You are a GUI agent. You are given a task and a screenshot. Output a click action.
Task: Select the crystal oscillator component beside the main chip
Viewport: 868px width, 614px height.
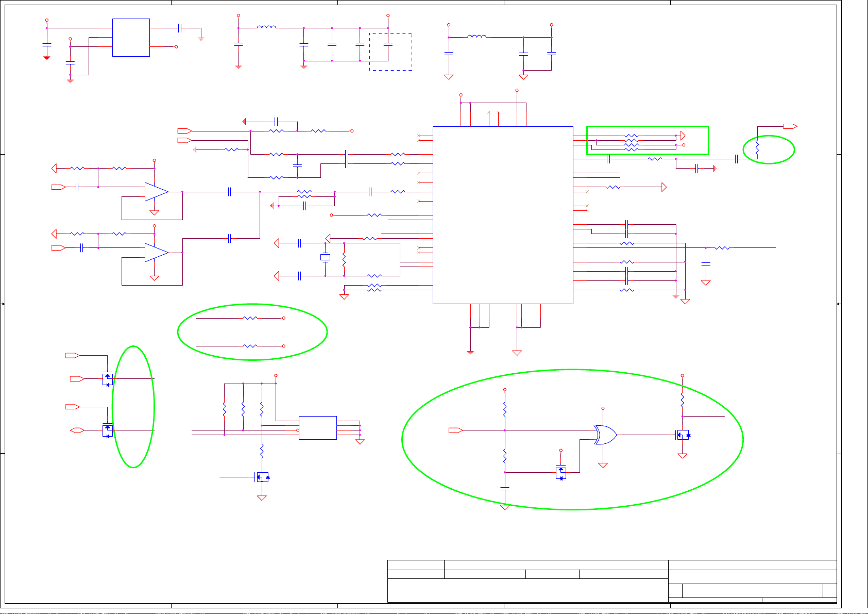tap(325, 257)
